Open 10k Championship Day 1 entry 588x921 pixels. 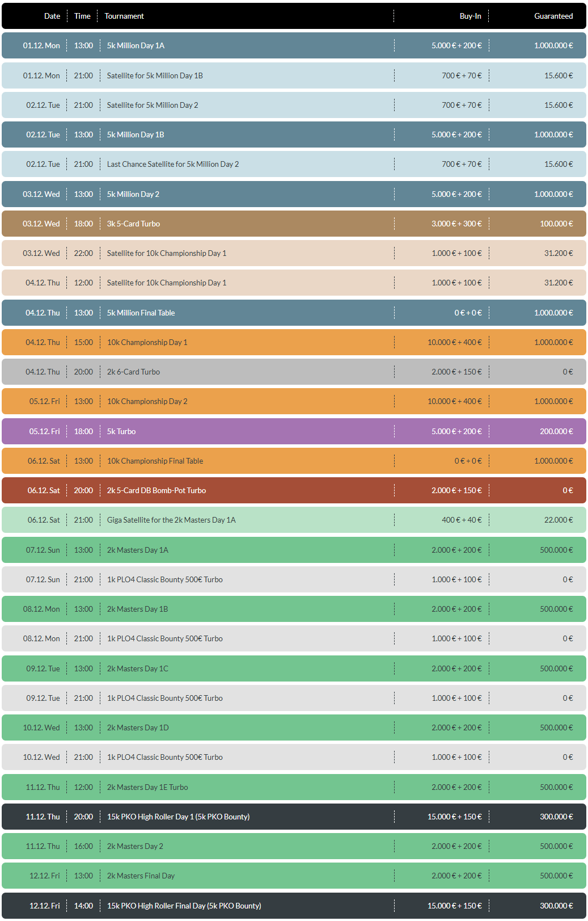tap(147, 342)
